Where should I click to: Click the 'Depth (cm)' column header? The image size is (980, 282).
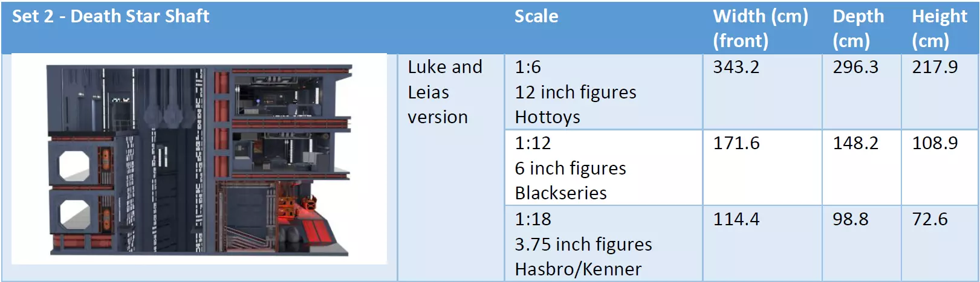point(858,28)
